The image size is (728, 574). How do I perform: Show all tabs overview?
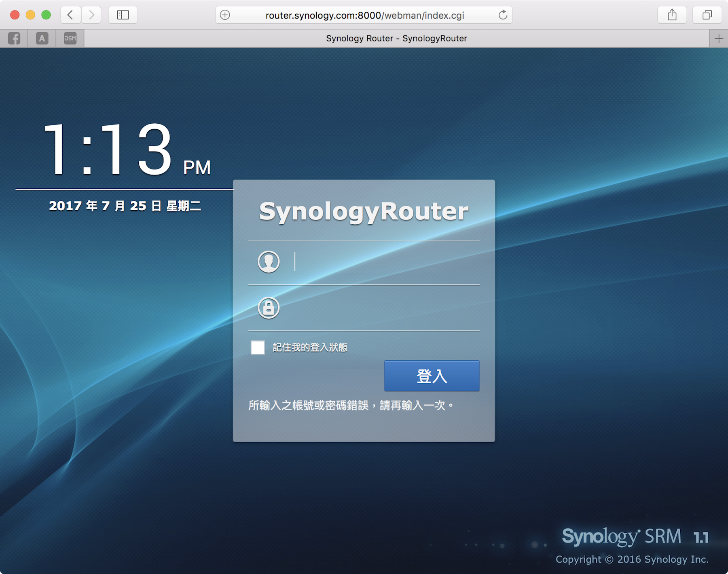[707, 15]
